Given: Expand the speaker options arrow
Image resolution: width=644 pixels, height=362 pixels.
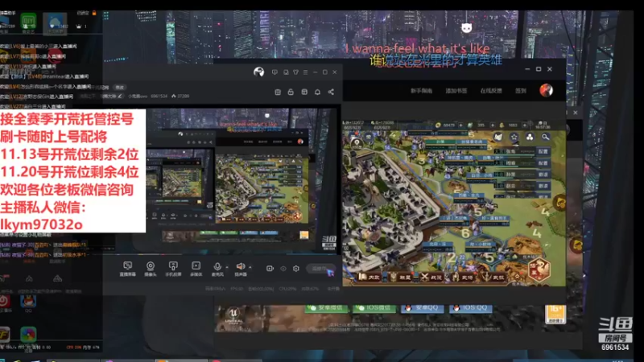Looking at the screenshot, I should [250, 267].
